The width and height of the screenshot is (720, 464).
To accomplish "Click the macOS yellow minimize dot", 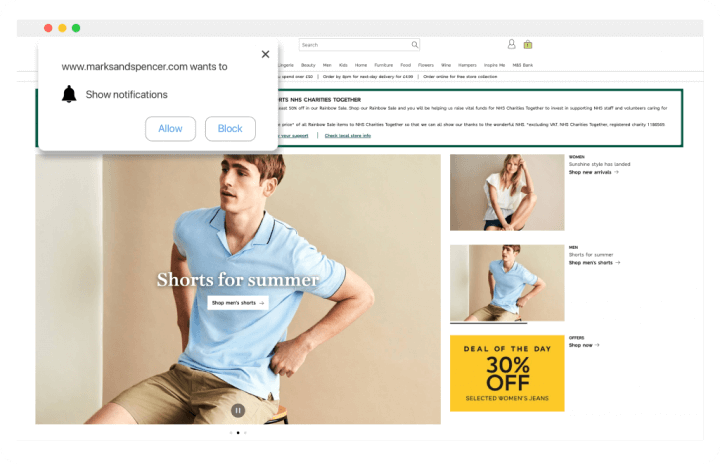I will click(x=62, y=28).
